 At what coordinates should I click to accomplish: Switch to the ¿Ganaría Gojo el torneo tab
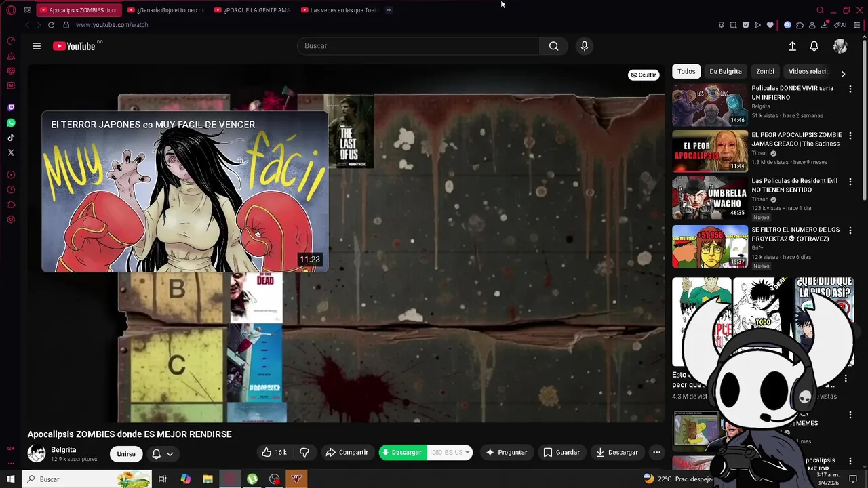coord(165,10)
